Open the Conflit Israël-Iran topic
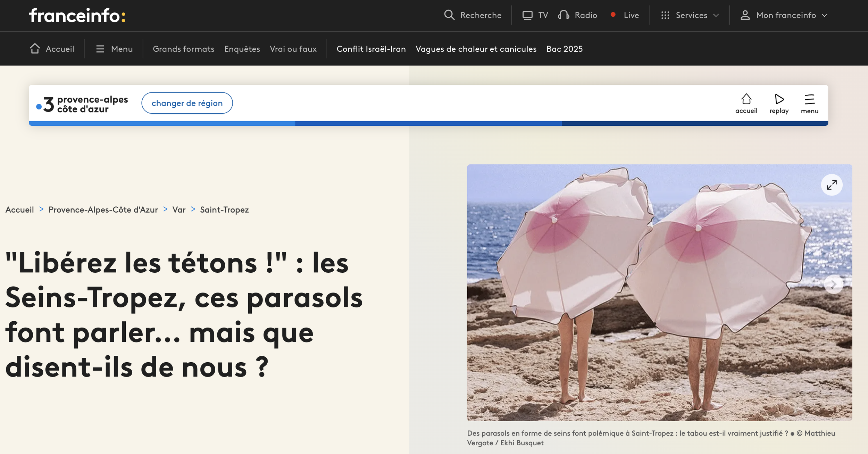Viewport: 868px width, 454px height. (371, 49)
